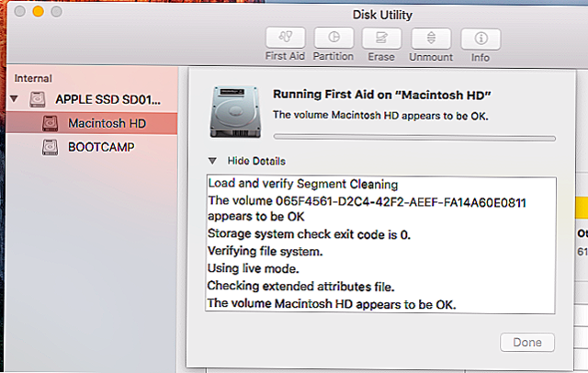Click the Erase toolbar icon
Viewport: 588px width, 373px height.
point(381,38)
